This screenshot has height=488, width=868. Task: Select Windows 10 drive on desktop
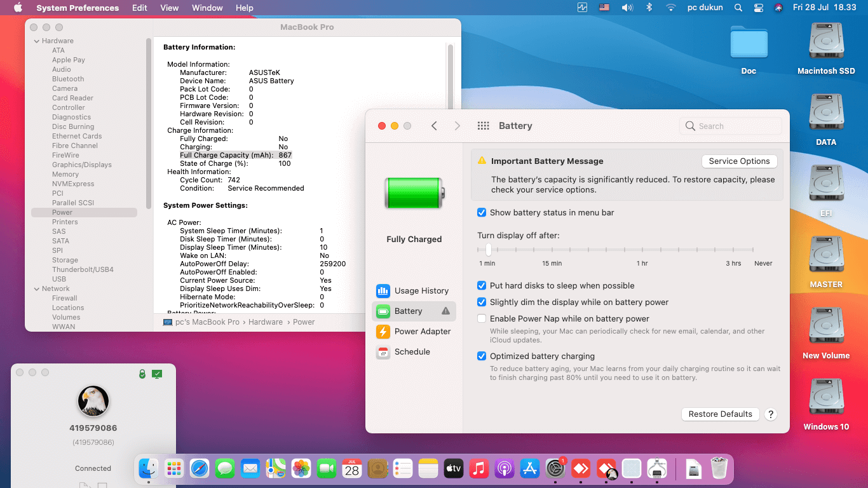[826, 405]
